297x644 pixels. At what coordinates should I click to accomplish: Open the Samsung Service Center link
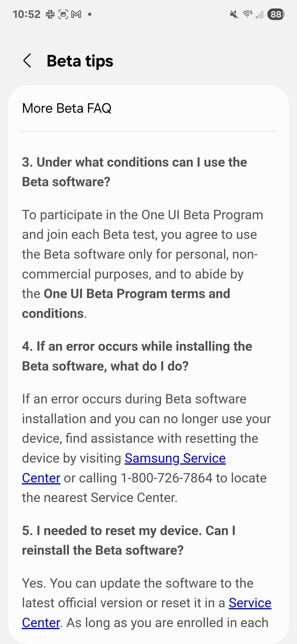click(175, 458)
